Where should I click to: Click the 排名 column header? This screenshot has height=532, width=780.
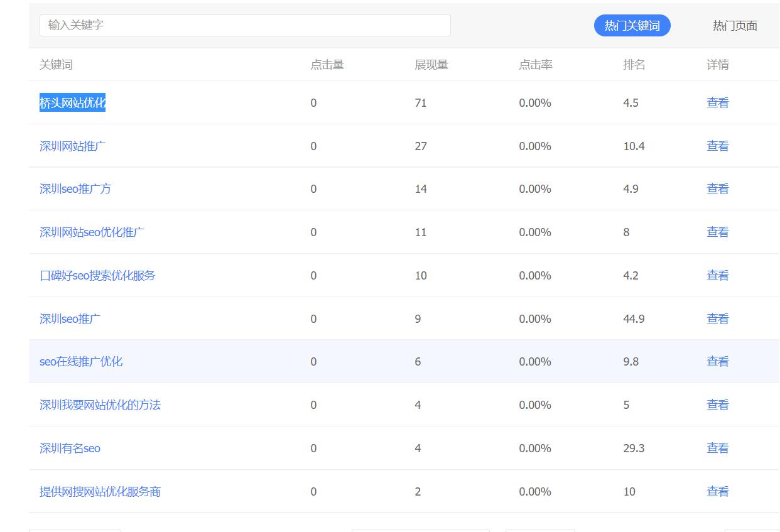click(x=634, y=65)
